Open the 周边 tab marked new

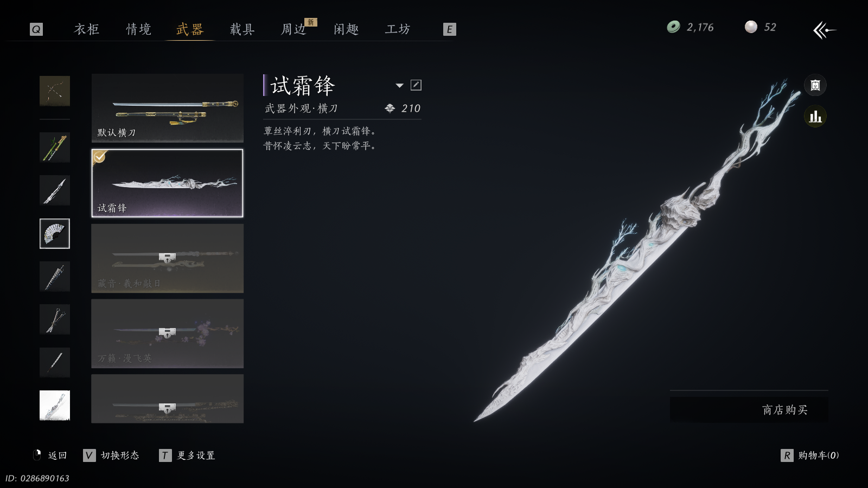tap(294, 29)
